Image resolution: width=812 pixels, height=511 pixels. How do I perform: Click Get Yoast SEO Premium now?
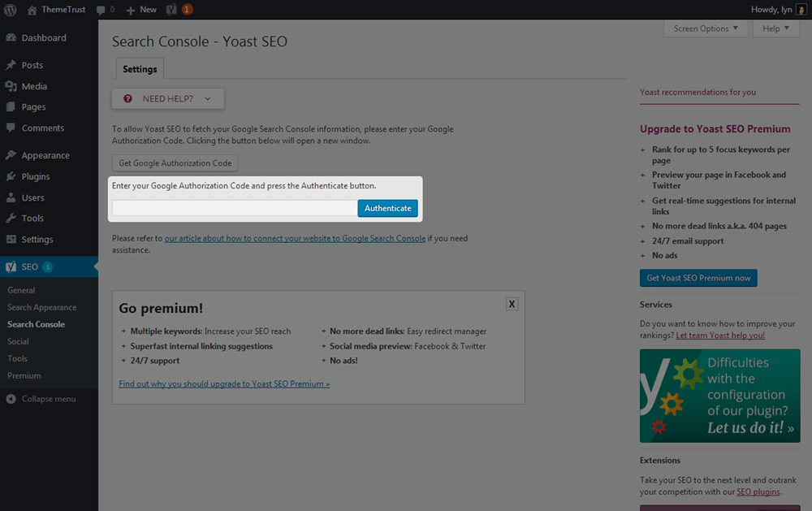click(698, 278)
